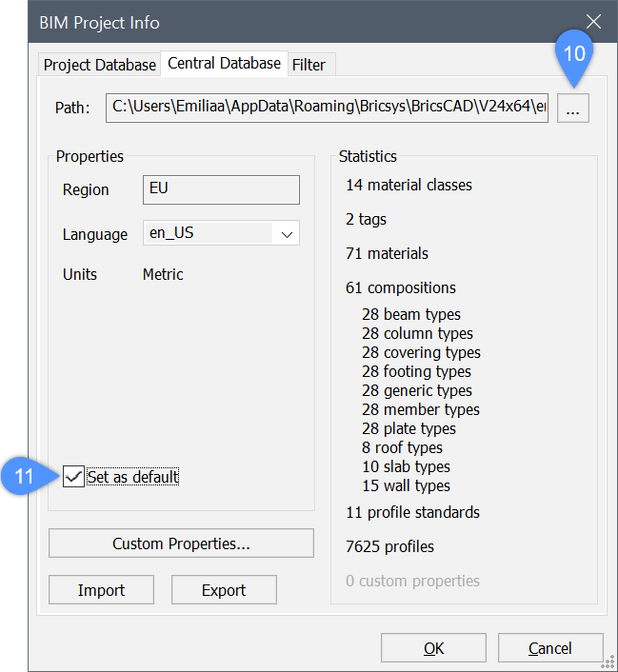This screenshot has height=672, width=618.
Task: Click the database Path text field
Action: click(327, 108)
